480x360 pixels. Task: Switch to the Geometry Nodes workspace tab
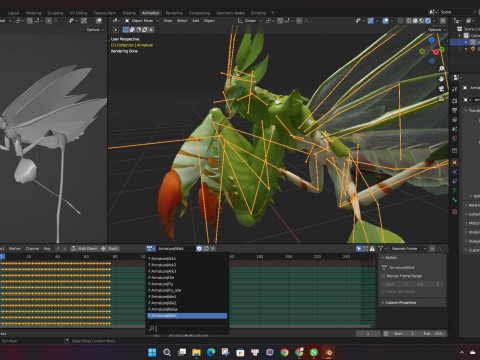pos(230,13)
